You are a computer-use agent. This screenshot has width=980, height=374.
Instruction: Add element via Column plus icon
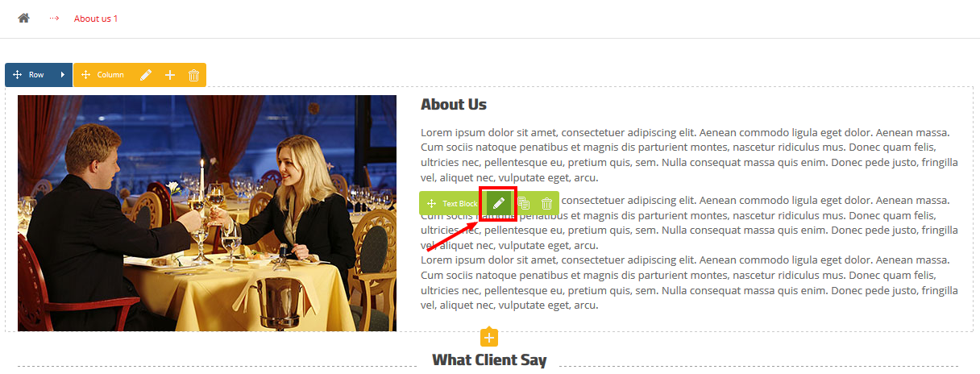[170, 75]
